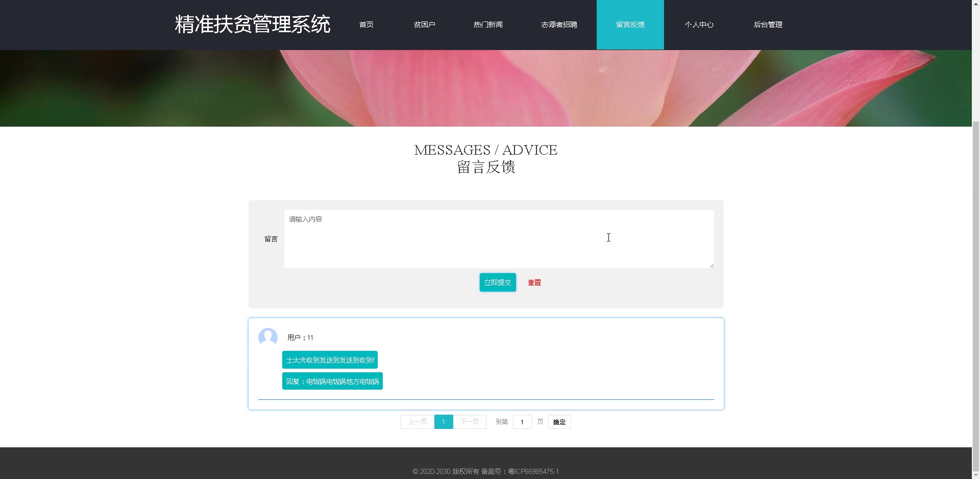Click the 上一页 previous page button
This screenshot has height=479, width=980.
click(x=418, y=422)
